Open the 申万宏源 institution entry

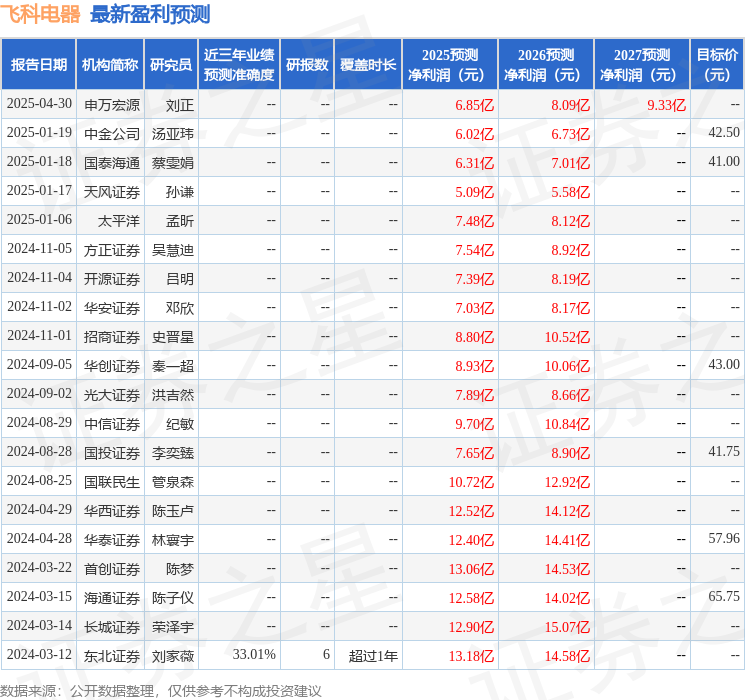click(112, 105)
